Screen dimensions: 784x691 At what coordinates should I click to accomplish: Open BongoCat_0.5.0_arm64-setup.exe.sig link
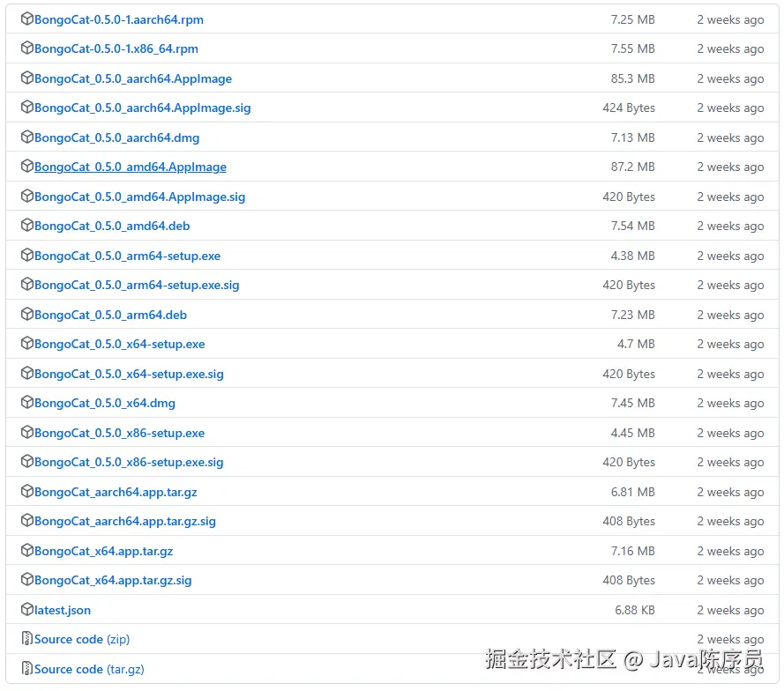click(137, 286)
